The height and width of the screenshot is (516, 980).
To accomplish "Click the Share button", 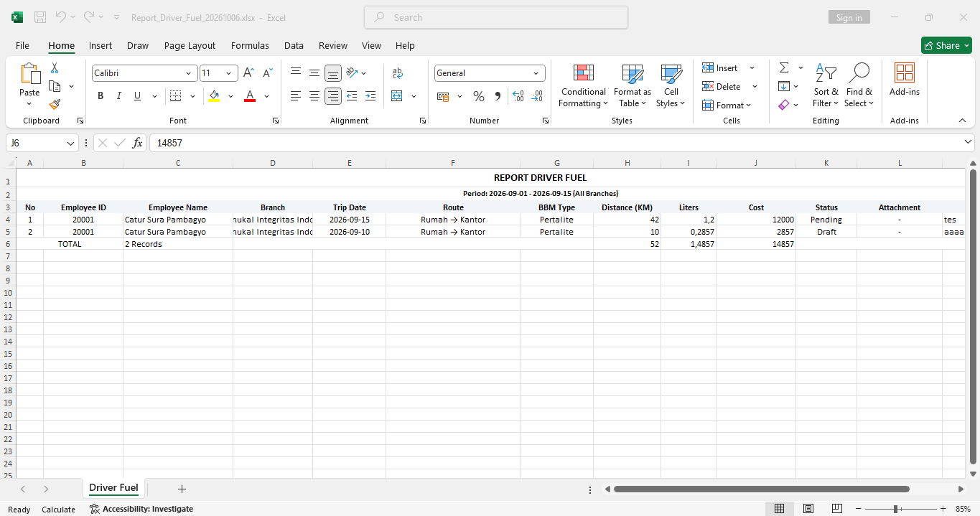I will click(946, 45).
